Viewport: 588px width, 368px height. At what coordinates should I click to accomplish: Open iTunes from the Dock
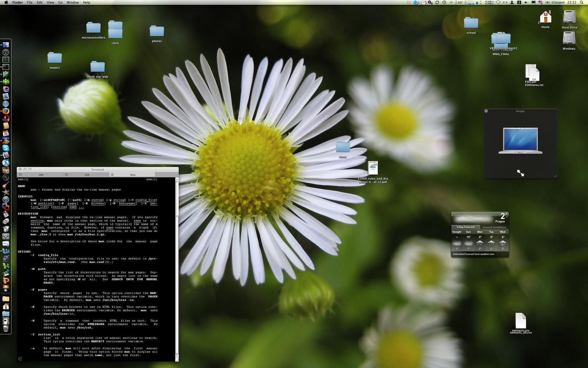[x=6, y=163]
